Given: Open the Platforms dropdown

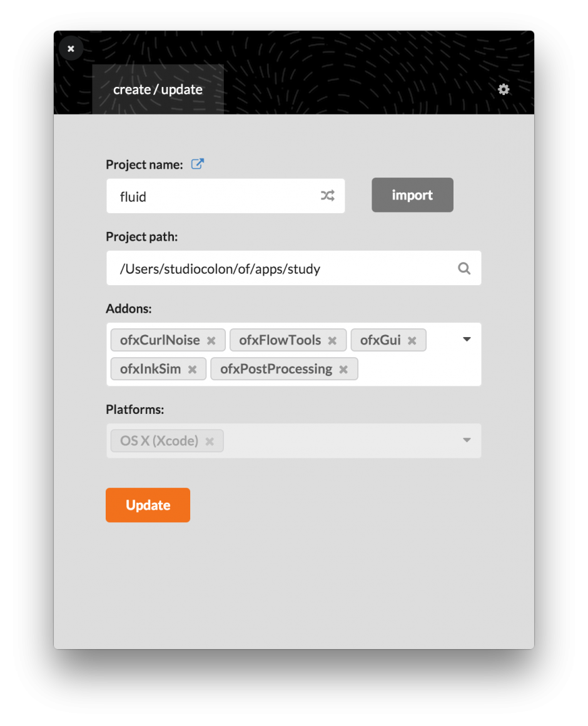Looking at the screenshot, I should tap(467, 440).
